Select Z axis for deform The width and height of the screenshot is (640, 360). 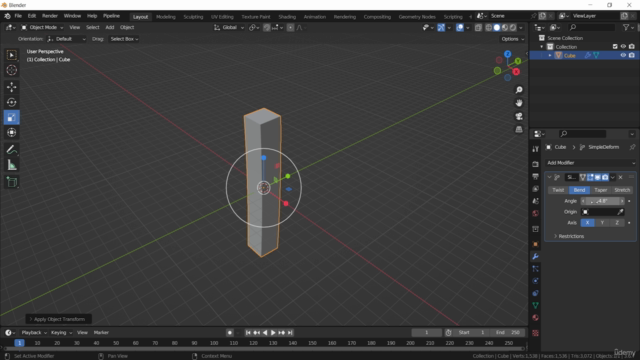click(x=617, y=223)
